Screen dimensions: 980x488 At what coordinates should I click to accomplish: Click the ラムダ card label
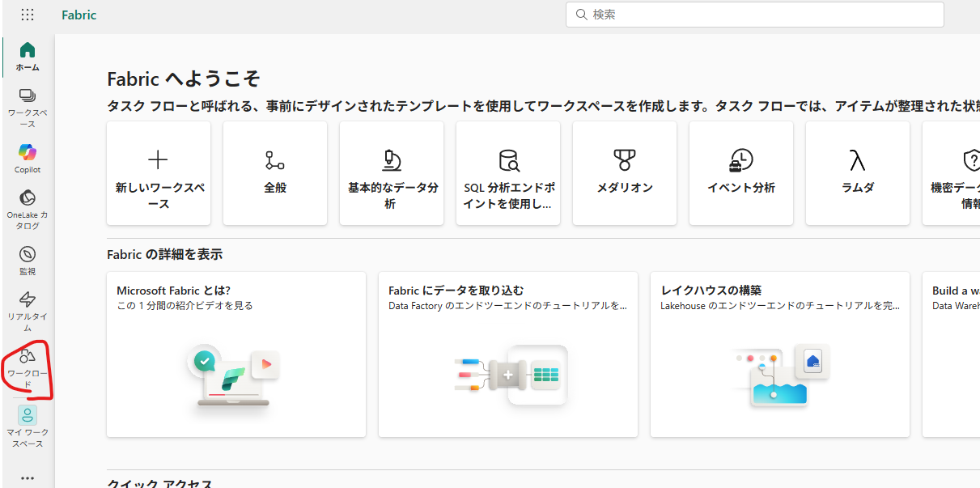coord(858,188)
